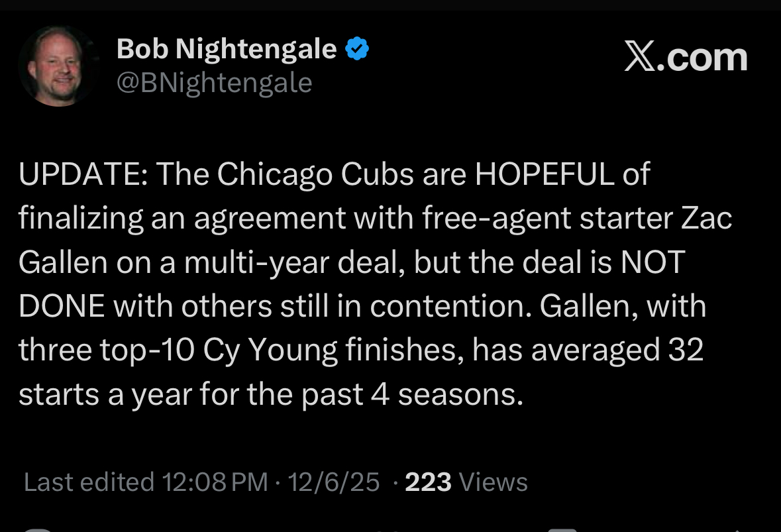Screen dimensions: 781x532
Task: Click the 12/6/25 post date
Action: pyautogui.click(x=334, y=482)
